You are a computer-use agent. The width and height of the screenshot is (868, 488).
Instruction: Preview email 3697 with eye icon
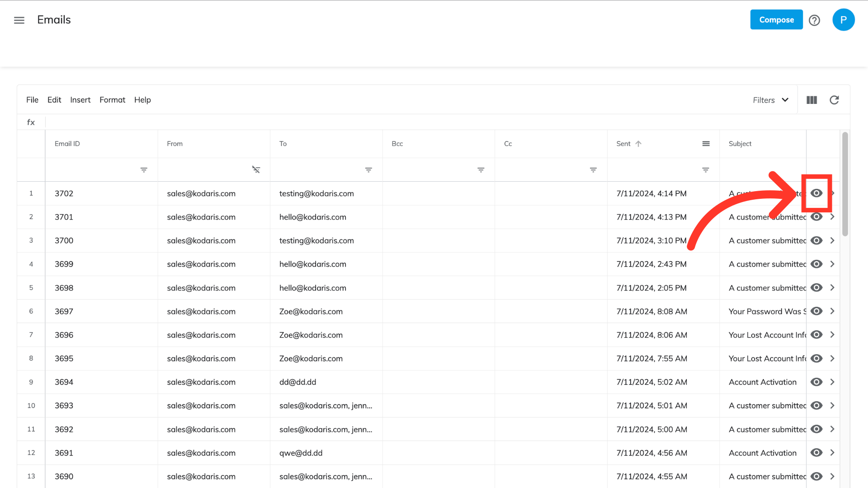tap(816, 311)
